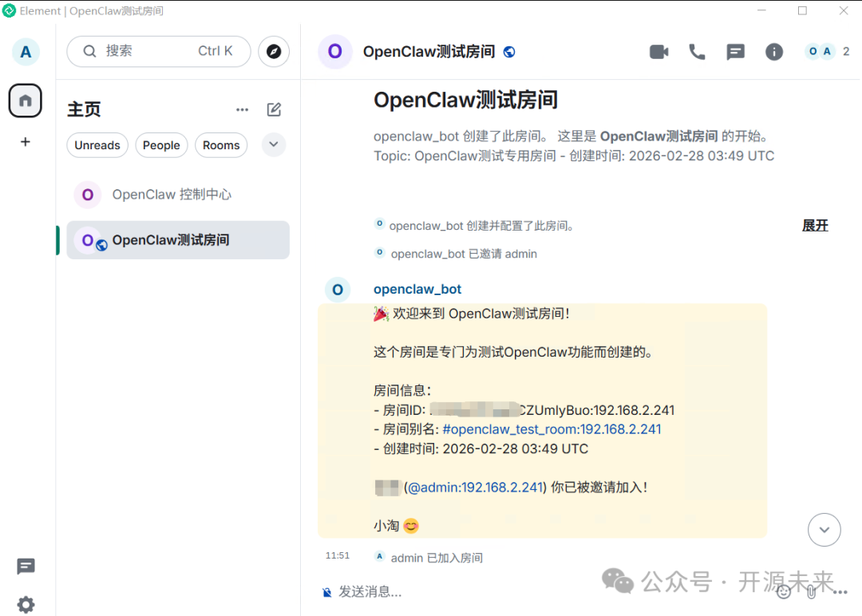
Task: Open the explore rooms compass
Action: [274, 51]
